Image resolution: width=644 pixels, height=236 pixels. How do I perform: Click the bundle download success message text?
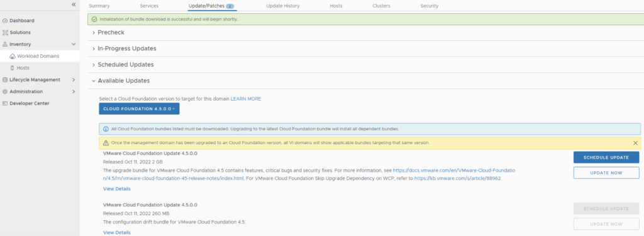click(169, 20)
